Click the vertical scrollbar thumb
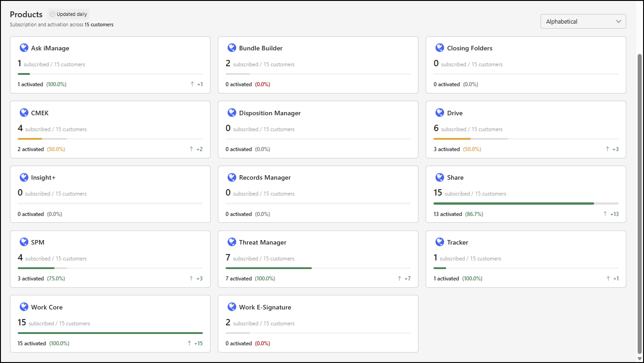Image resolution: width=644 pixels, height=363 pixels. [640, 204]
